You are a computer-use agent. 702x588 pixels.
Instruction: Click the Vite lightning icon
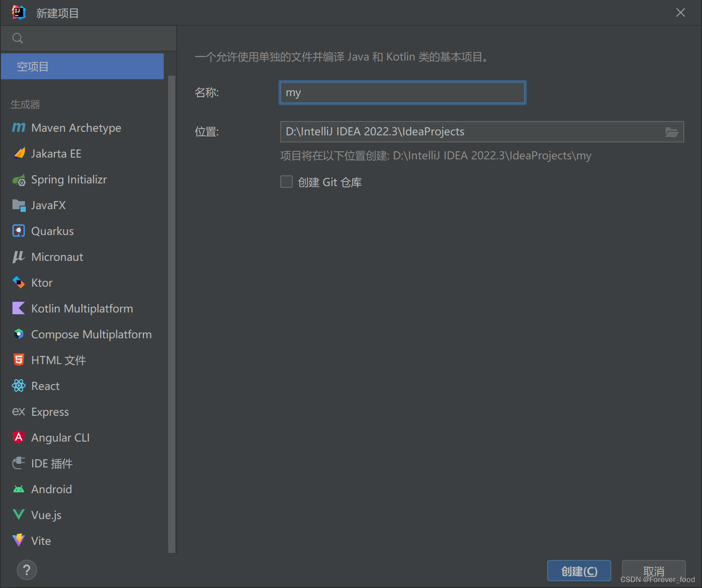(x=19, y=540)
